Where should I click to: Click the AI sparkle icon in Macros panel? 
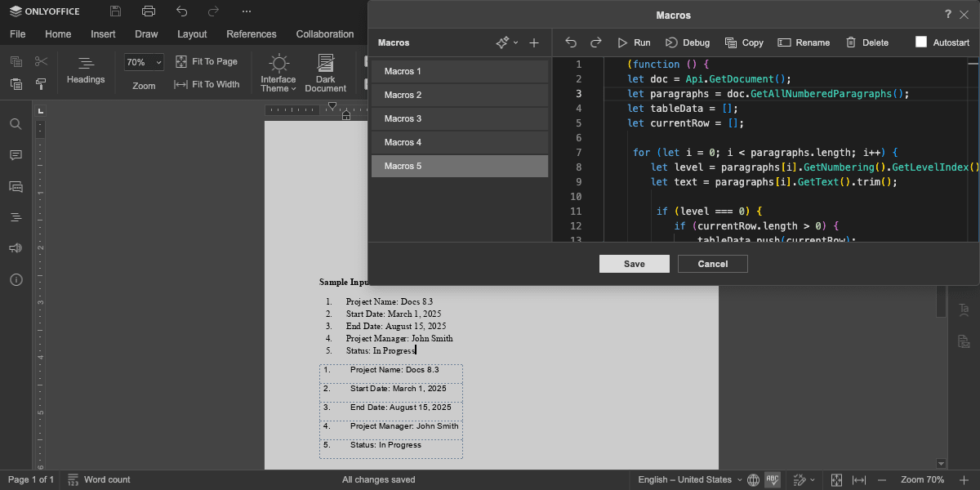[x=503, y=42]
